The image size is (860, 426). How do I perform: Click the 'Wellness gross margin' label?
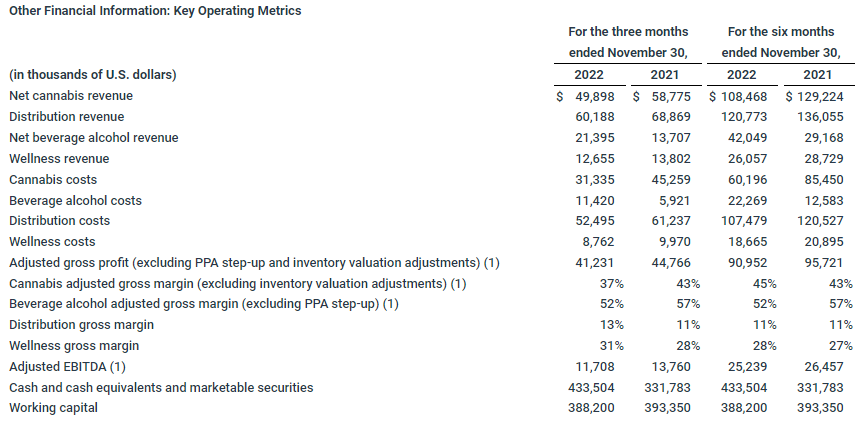74,346
